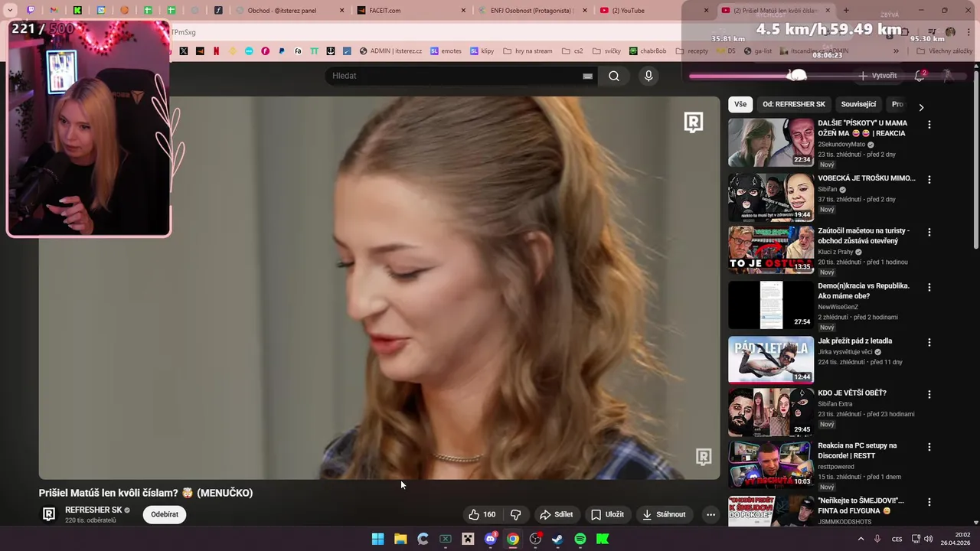The image size is (980, 551).
Task: Open Discord from taskbar
Action: point(491,539)
